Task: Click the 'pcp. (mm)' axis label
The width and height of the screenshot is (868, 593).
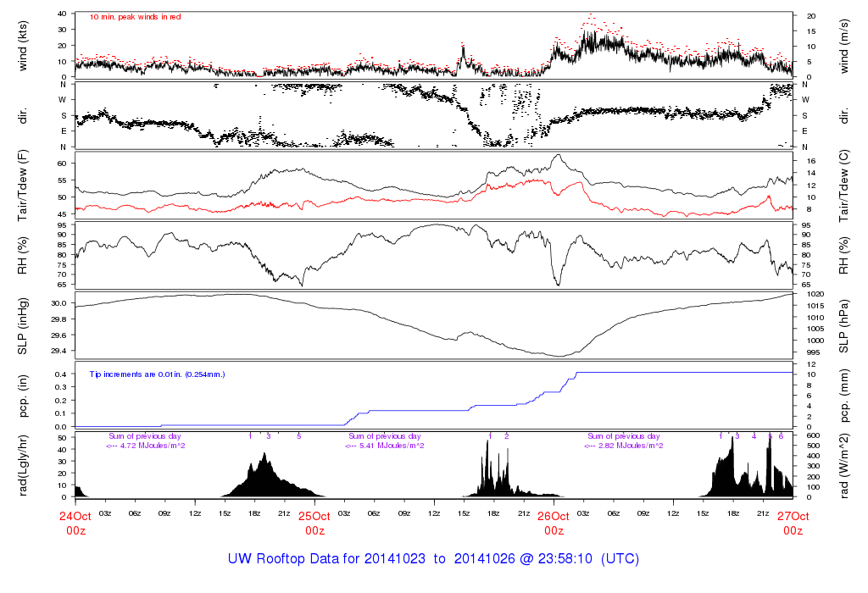Action: 843,396
